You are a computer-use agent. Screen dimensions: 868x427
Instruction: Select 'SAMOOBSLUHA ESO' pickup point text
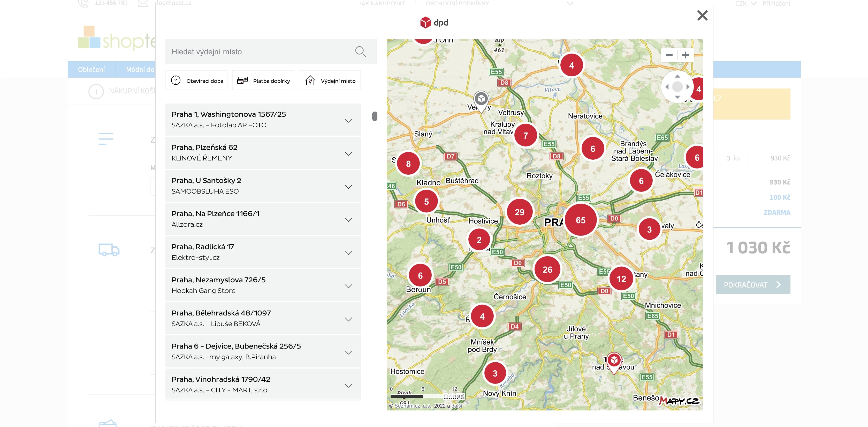tap(205, 191)
